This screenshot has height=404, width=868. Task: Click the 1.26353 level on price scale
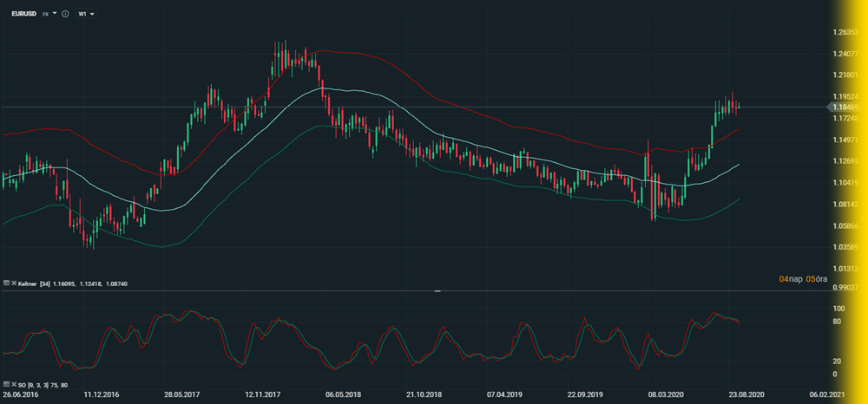(x=845, y=33)
